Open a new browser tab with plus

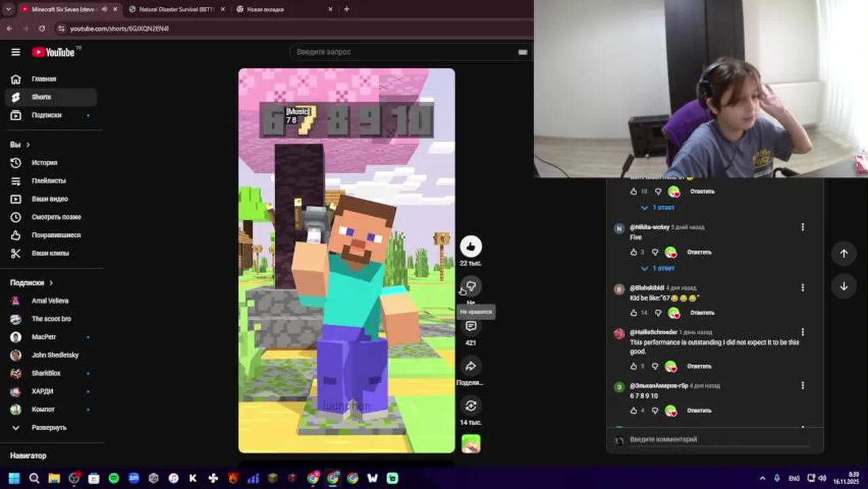pos(346,10)
